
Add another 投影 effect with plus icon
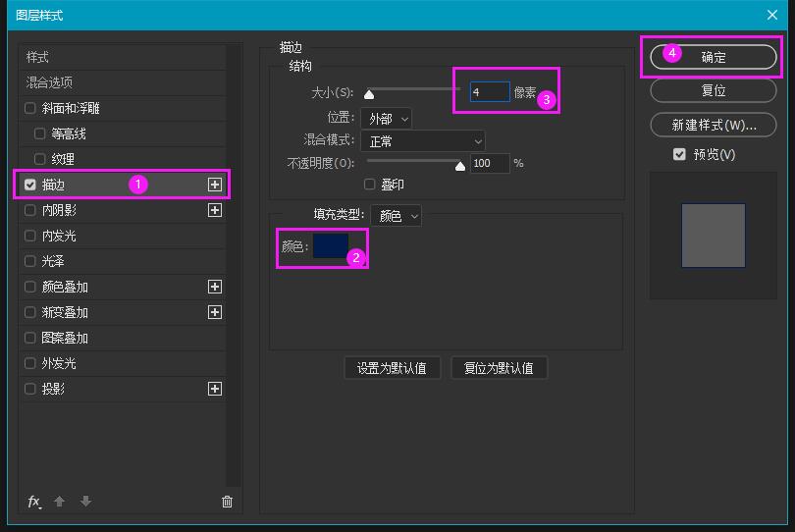coord(215,389)
